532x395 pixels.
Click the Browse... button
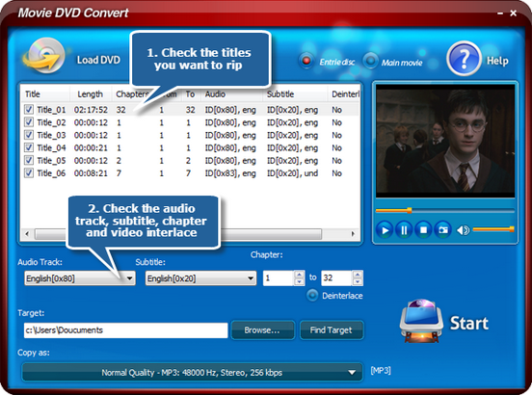click(x=262, y=329)
